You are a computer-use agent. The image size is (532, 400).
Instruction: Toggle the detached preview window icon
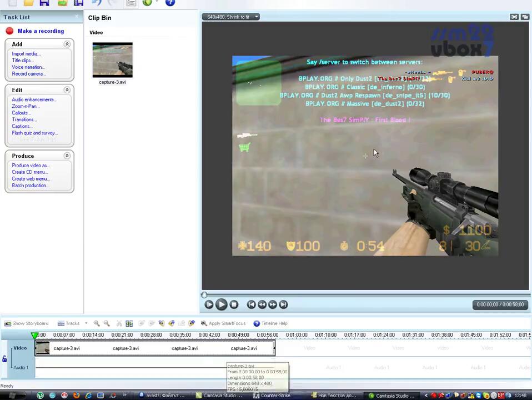[x=524, y=17]
